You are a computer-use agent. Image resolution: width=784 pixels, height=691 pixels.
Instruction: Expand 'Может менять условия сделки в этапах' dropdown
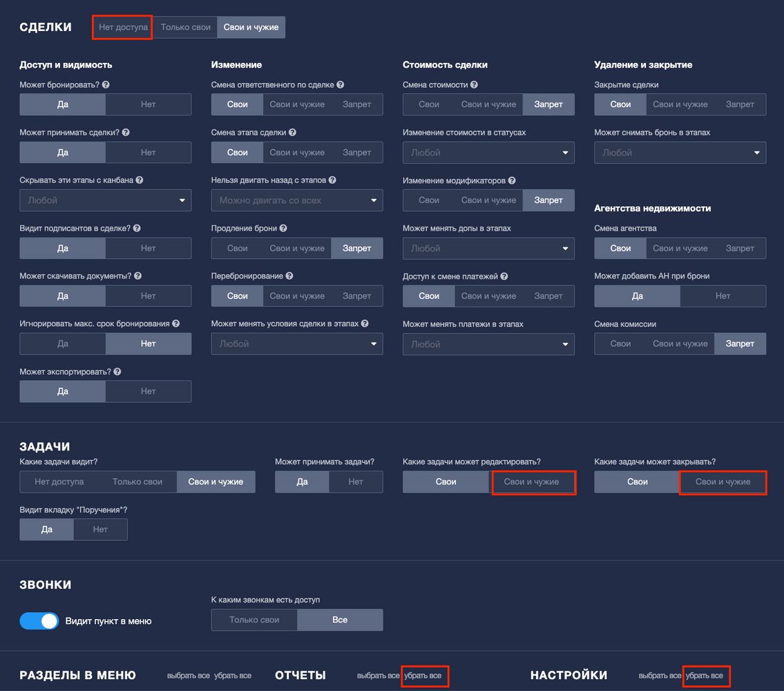click(x=297, y=343)
